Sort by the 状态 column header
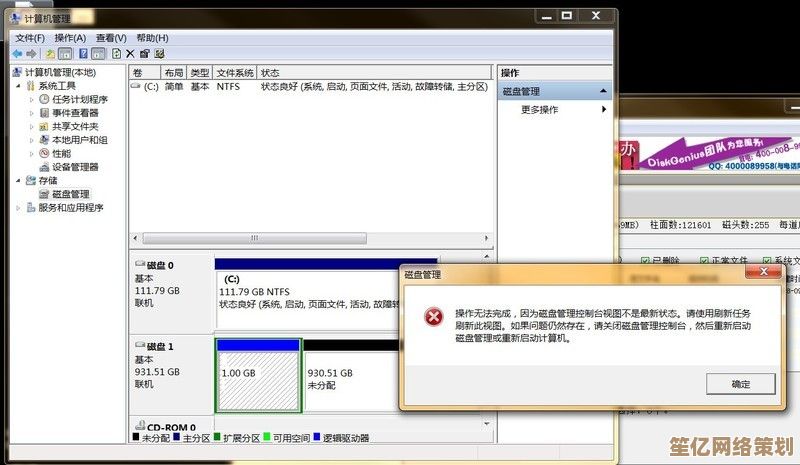This screenshot has width=800, height=465. click(374, 72)
